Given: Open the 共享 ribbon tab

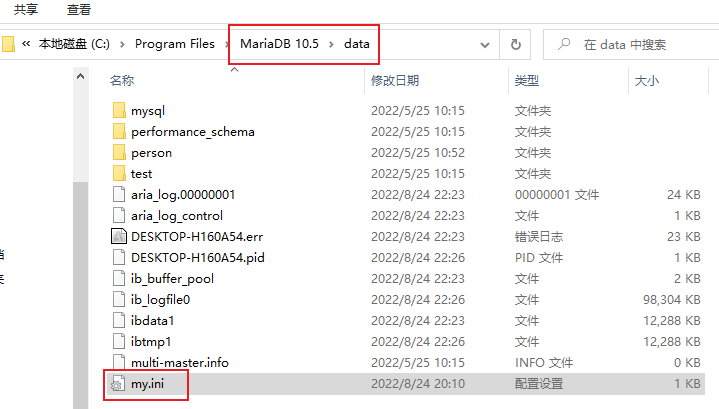Looking at the screenshot, I should click(26, 9).
